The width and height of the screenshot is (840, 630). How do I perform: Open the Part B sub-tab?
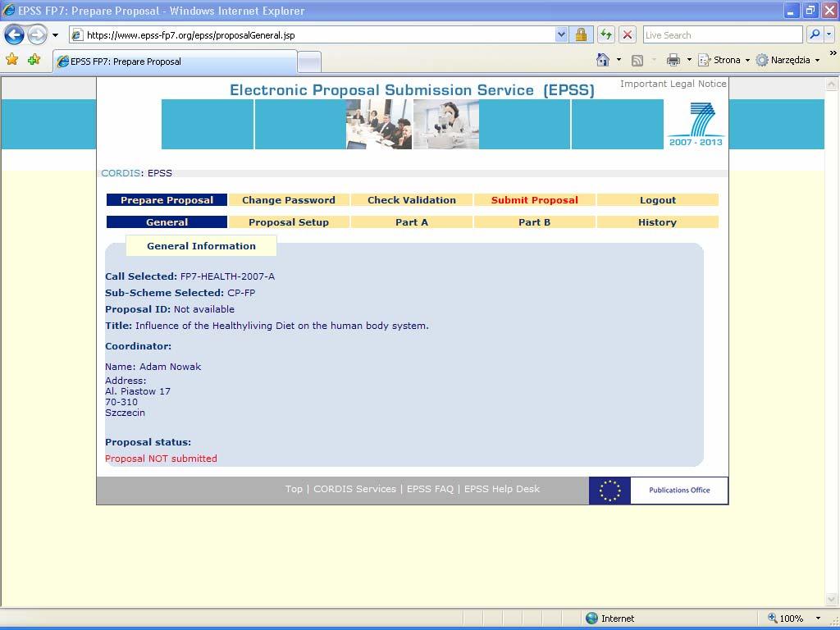pos(534,221)
